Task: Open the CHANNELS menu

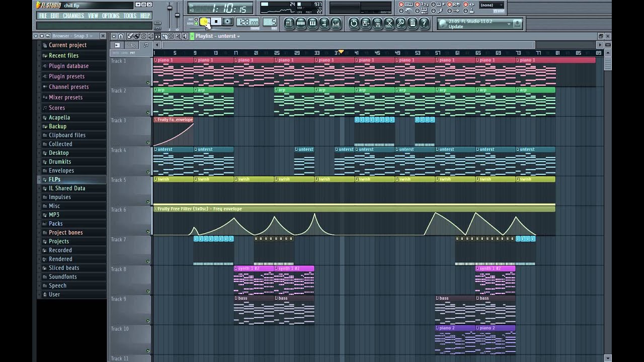Action: tap(73, 16)
